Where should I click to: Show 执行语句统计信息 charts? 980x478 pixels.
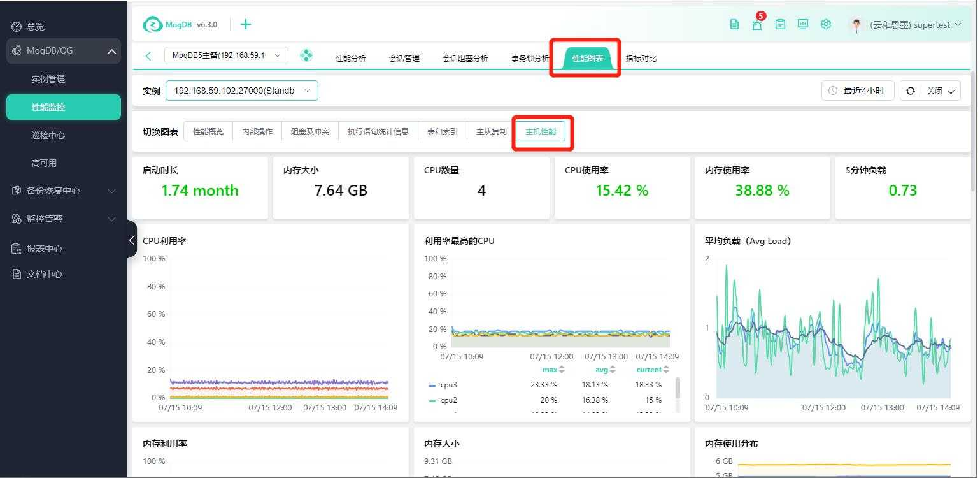[378, 132]
